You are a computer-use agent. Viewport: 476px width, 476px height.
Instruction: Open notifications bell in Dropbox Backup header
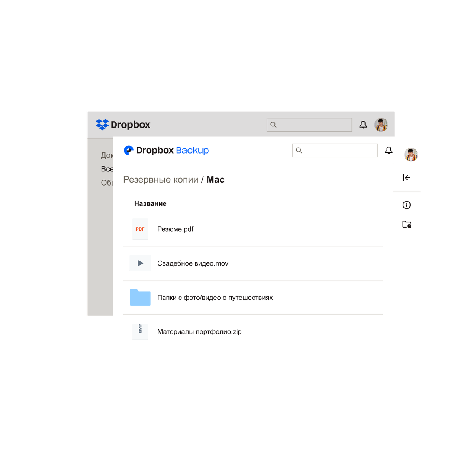[389, 150]
